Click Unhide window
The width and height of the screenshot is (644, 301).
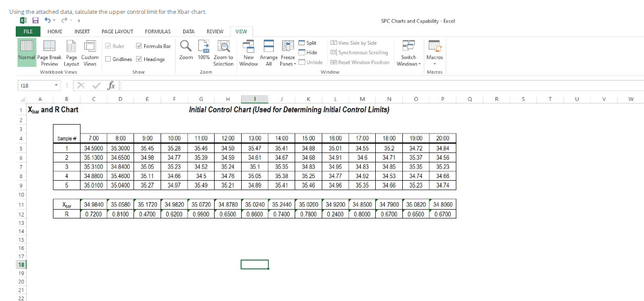click(x=310, y=62)
